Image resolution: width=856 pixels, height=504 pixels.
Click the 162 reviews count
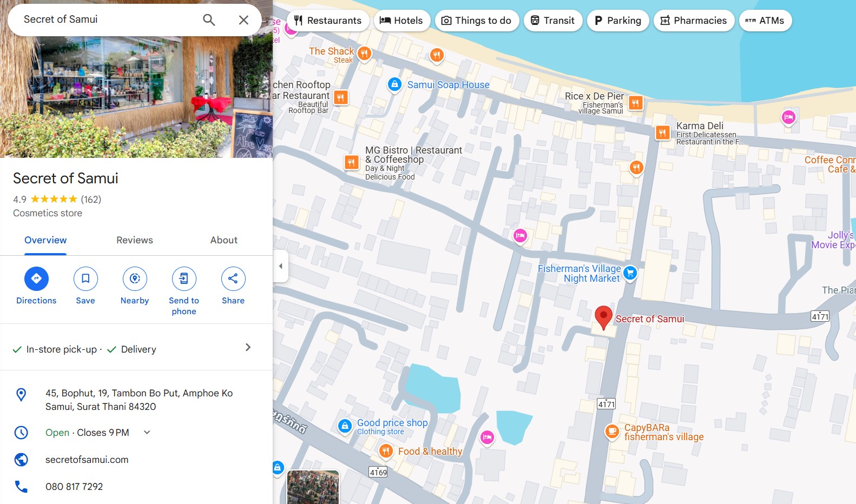[91, 200]
